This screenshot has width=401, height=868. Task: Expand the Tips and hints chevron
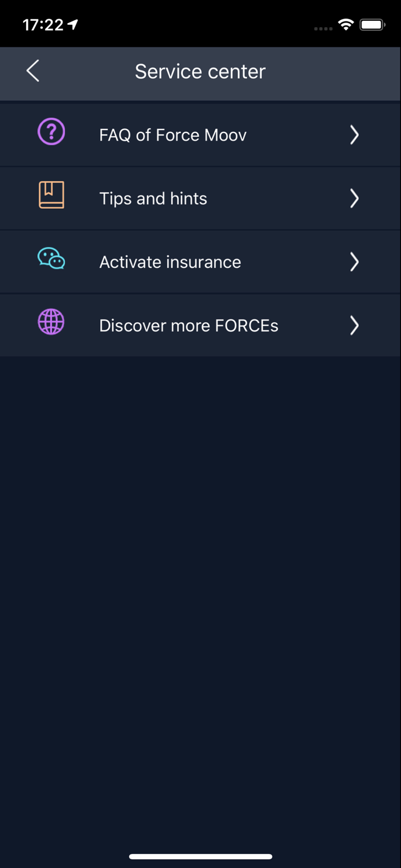(355, 198)
